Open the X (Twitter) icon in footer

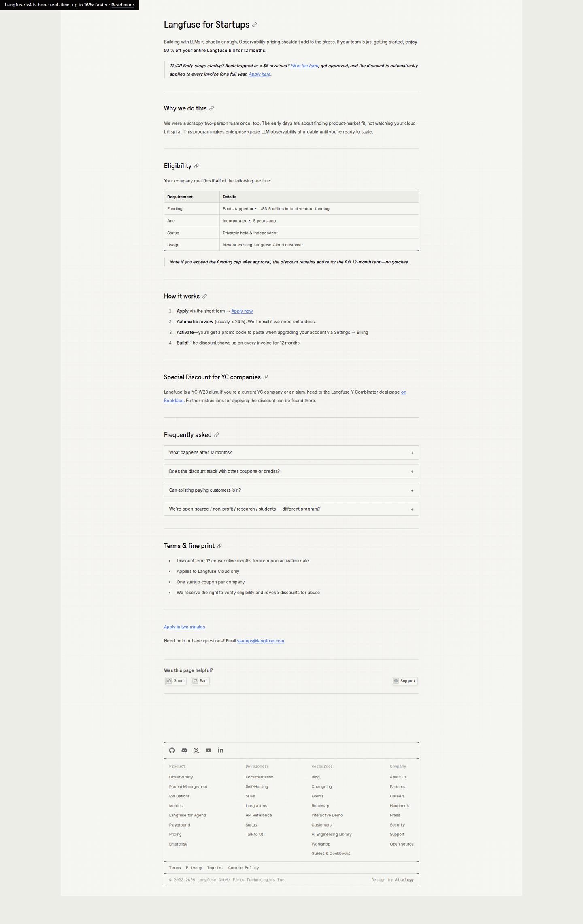196,750
